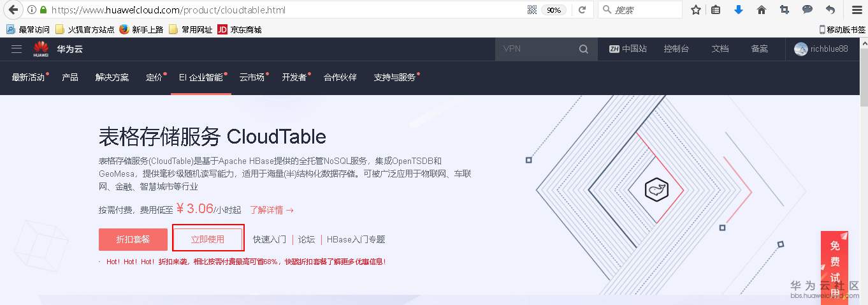Open the 最常访问 bookmark folder
868x305 pixels.
(28, 29)
